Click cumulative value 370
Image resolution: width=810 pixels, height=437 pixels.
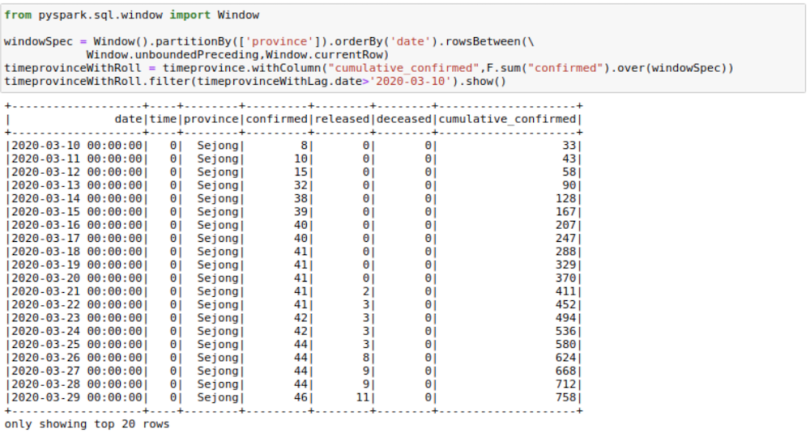pyautogui.click(x=566, y=278)
